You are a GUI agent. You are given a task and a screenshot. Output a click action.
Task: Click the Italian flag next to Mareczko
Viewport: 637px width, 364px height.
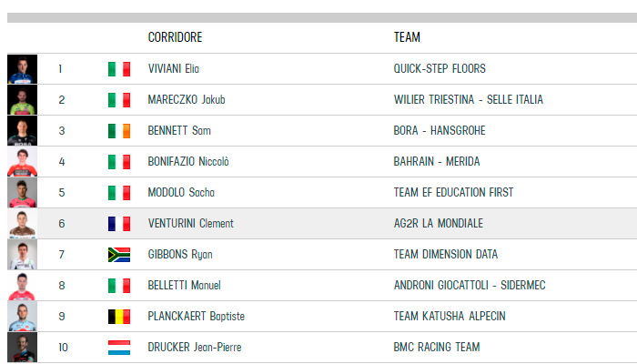pyautogui.click(x=119, y=100)
